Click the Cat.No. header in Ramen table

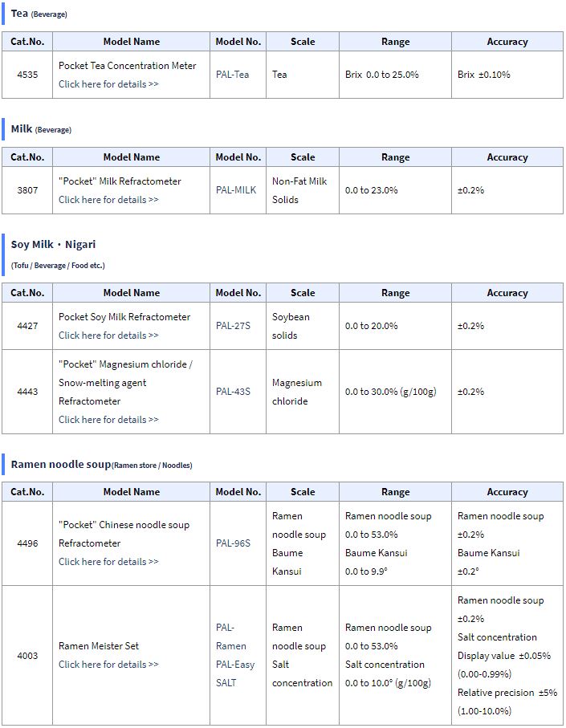coord(27,492)
